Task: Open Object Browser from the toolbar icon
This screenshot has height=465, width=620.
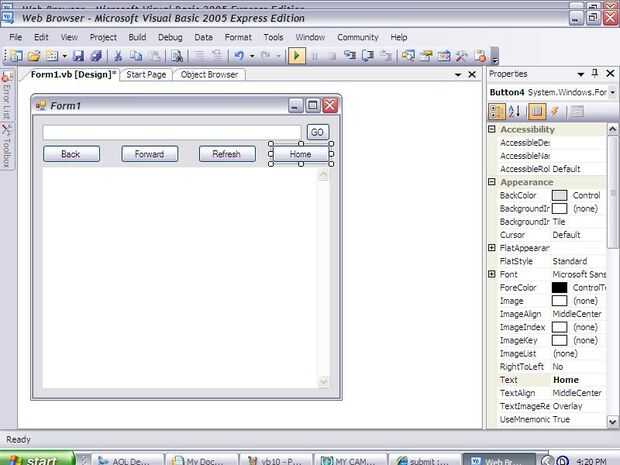Action: [444, 56]
